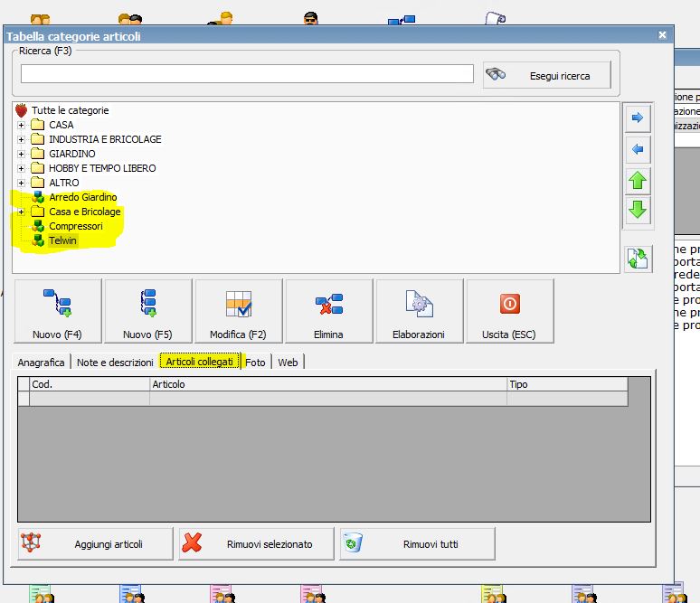Viewport: 700px width, 603px height.
Task: Select Telwin category
Action: (63, 240)
